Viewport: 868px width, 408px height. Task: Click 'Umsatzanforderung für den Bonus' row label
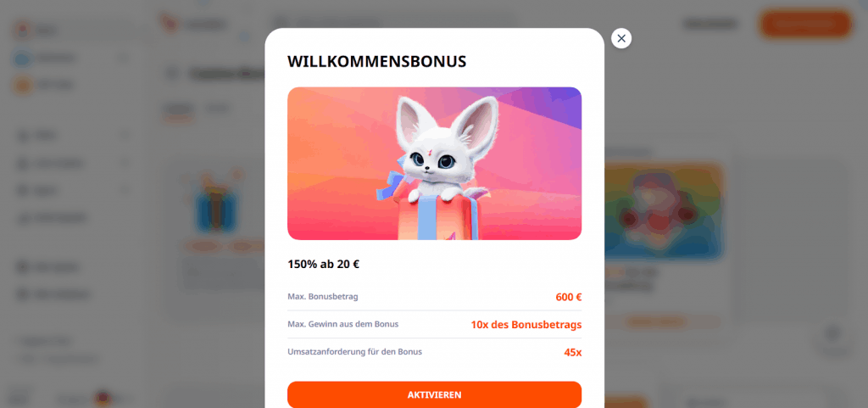(x=355, y=351)
